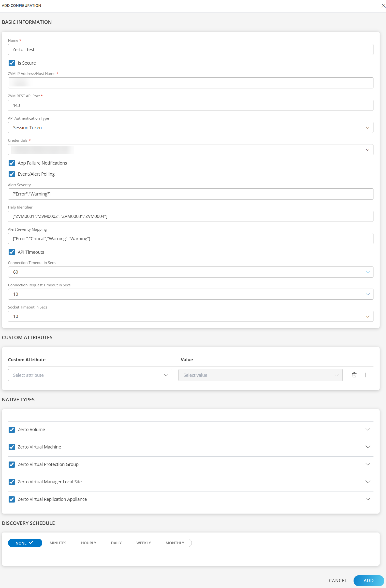Image resolution: width=386 pixels, height=588 pixels.
Task: Click the plus icon to add attribute row
Action: [x=365, y=375]
